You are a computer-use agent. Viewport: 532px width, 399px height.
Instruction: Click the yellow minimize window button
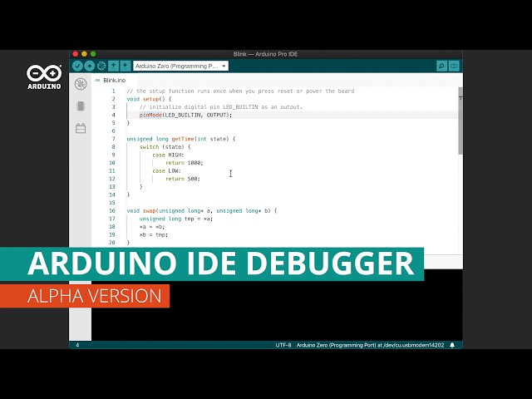point(84,54)
